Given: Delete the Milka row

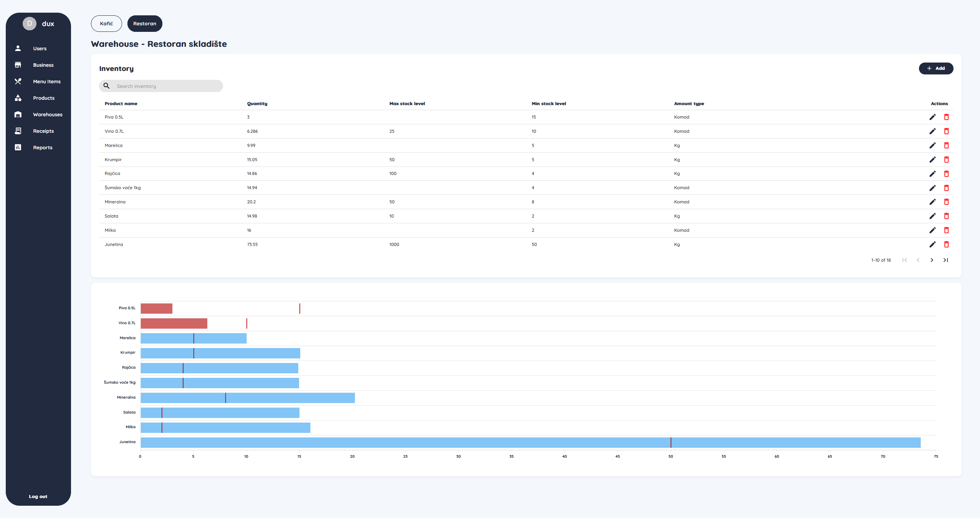Looking at the screenshot, I should (946, 230).
